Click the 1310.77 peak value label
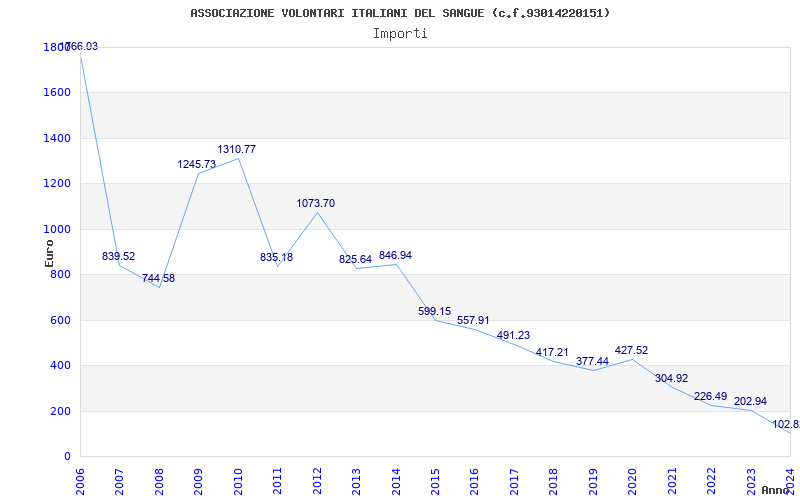The height and width of the screenshot is (500, 800). [237, 149]
